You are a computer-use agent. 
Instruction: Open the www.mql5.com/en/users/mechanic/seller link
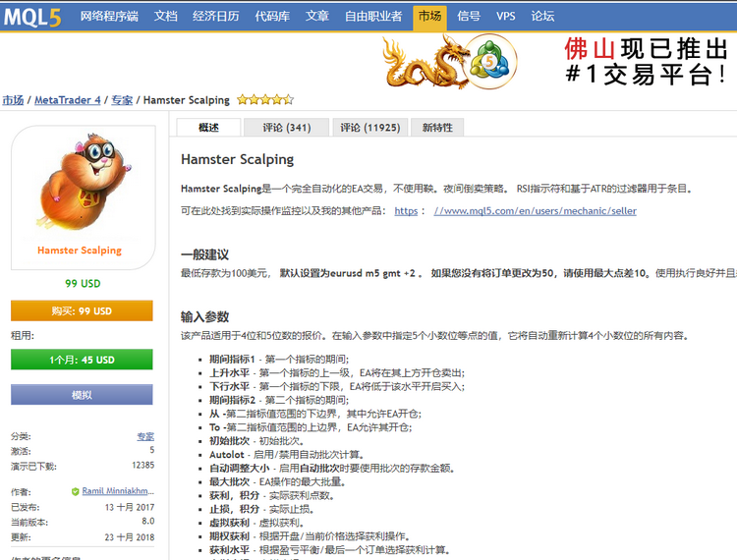click(x=536, y=211)
